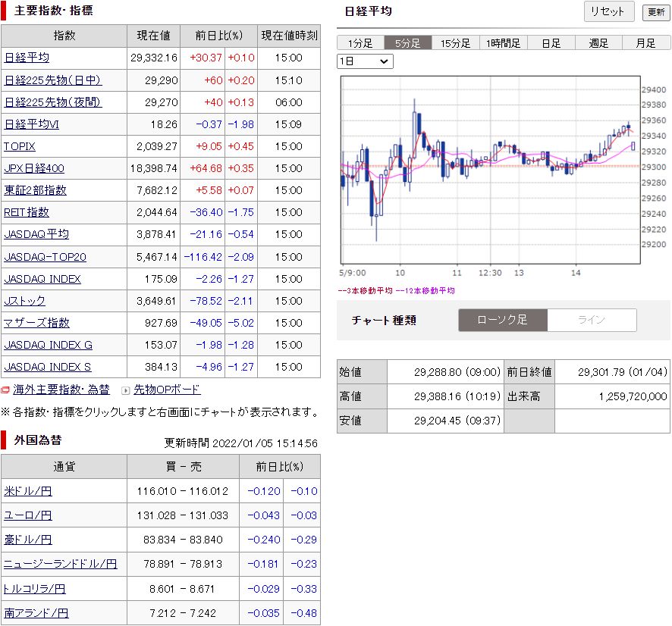Click the arrow icon beside 先物OPボード
Image resolution: width=672 pixels, height=626 pixels.
[x=126, y=390]
